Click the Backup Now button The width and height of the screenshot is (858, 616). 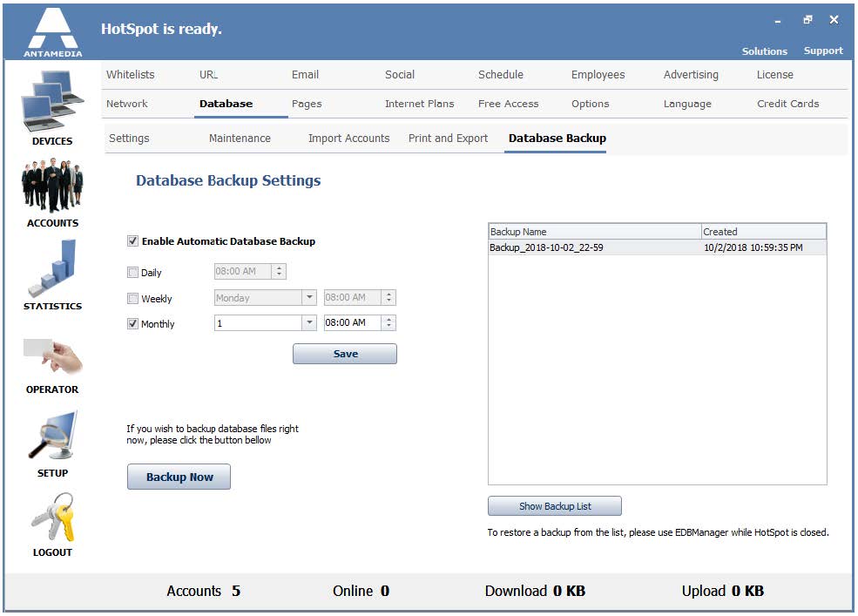[179, 477]
